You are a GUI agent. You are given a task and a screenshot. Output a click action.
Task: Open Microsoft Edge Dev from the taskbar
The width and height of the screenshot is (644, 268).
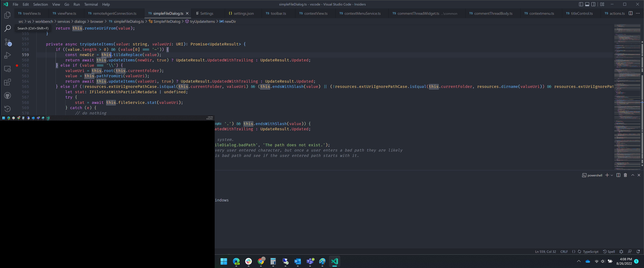pos(236,261)
